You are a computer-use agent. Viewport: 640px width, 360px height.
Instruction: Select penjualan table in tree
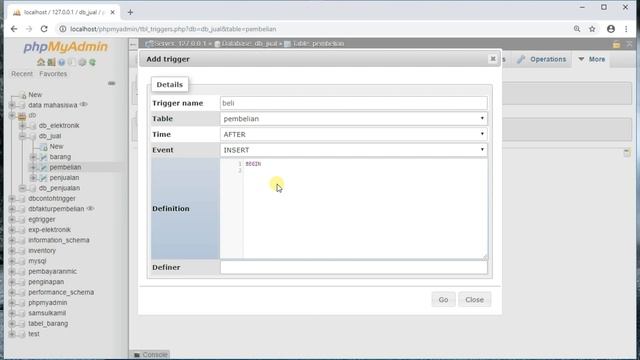point(64,178)
